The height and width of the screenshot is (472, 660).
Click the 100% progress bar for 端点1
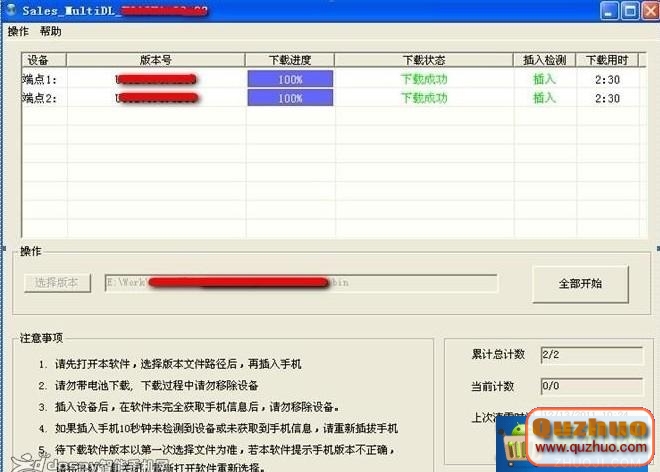click(x=290, y=79)
